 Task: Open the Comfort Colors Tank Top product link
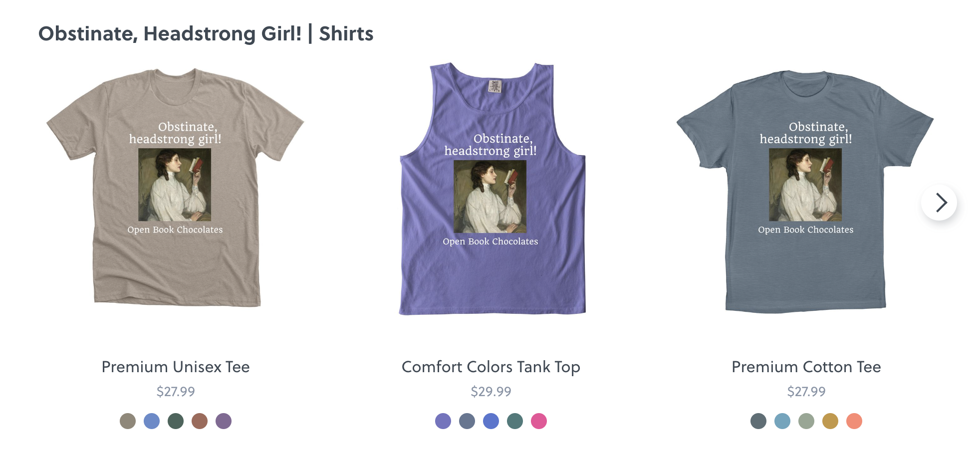click(x=491, y=367)
